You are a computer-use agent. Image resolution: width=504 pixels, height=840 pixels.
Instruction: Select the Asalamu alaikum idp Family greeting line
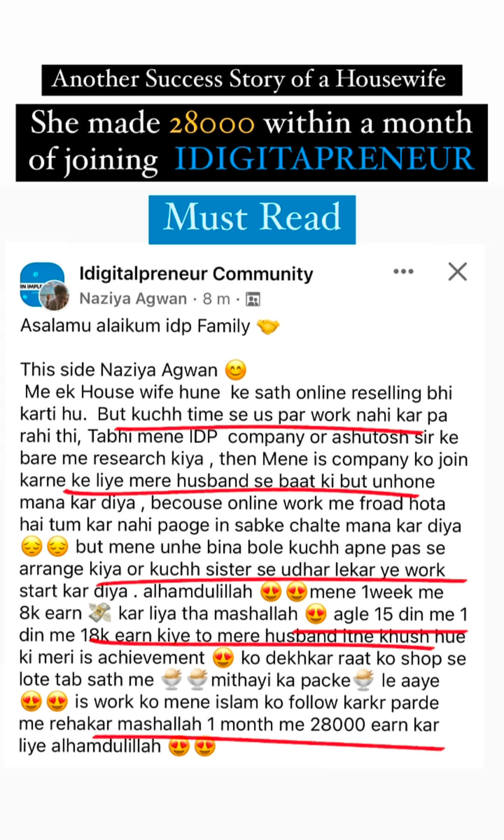pos(150,326)
